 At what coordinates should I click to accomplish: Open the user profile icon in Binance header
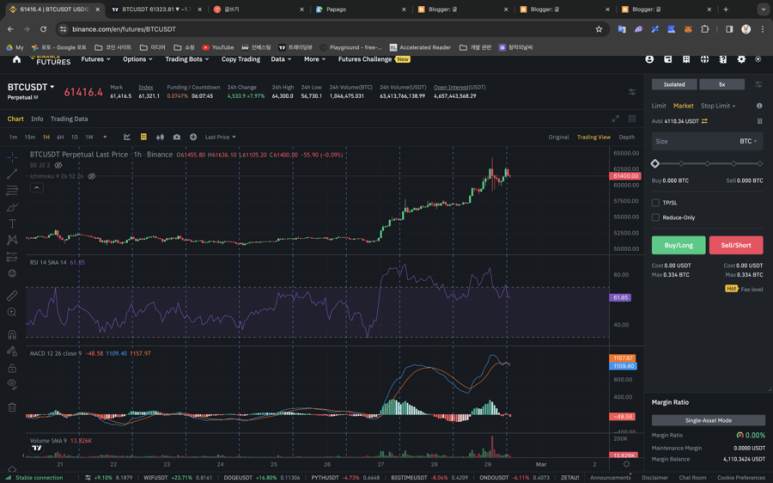pos(649,59)
